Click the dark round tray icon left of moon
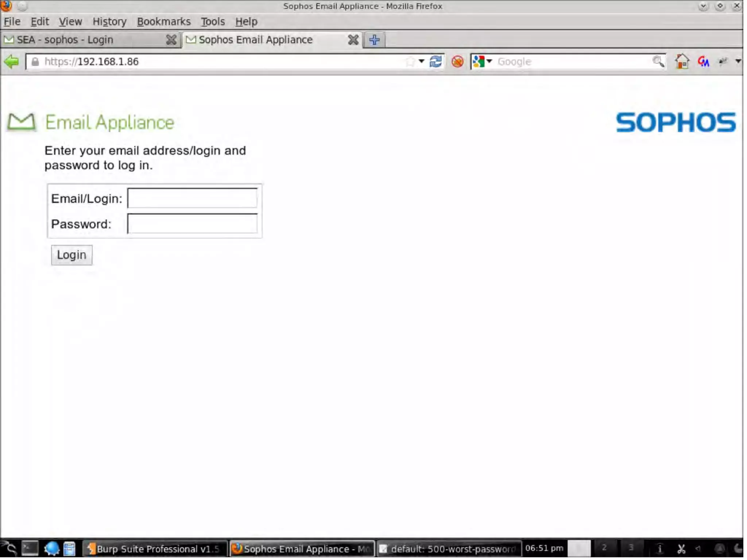This screenshot has height=560, width=747. (720, 549)
